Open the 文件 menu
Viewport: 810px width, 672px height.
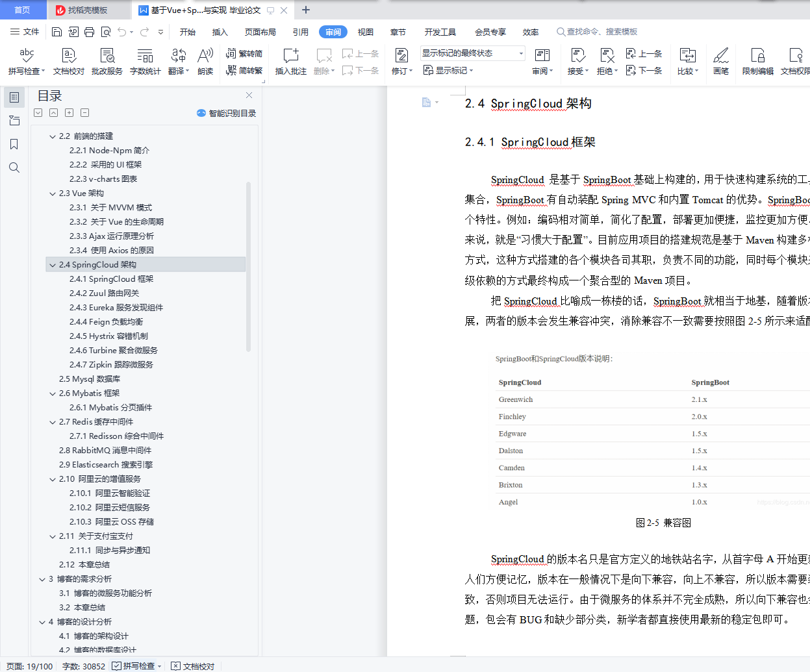tap(25, 32)
